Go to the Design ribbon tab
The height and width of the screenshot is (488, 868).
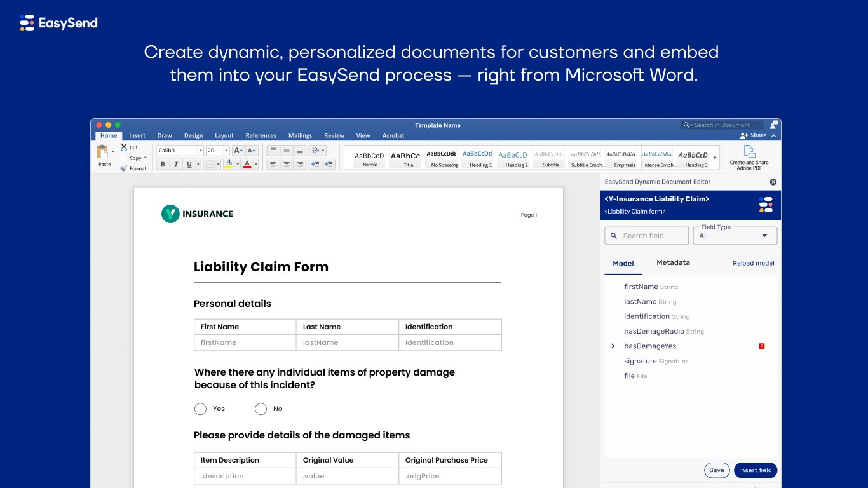click(194, 135)
